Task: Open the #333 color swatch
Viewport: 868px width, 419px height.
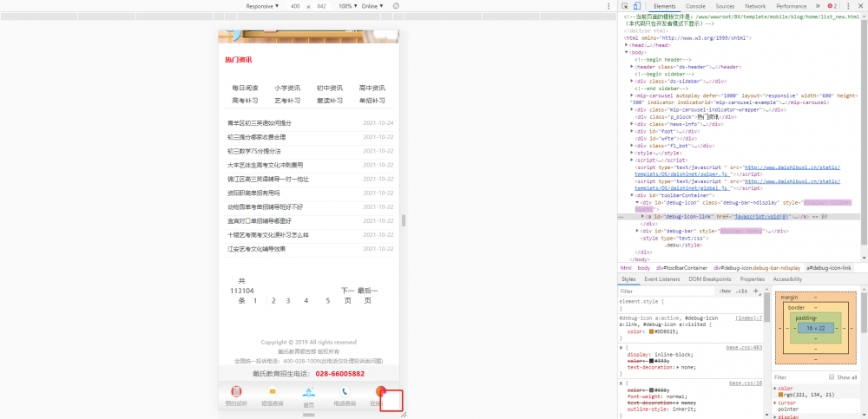Action: 652,361
